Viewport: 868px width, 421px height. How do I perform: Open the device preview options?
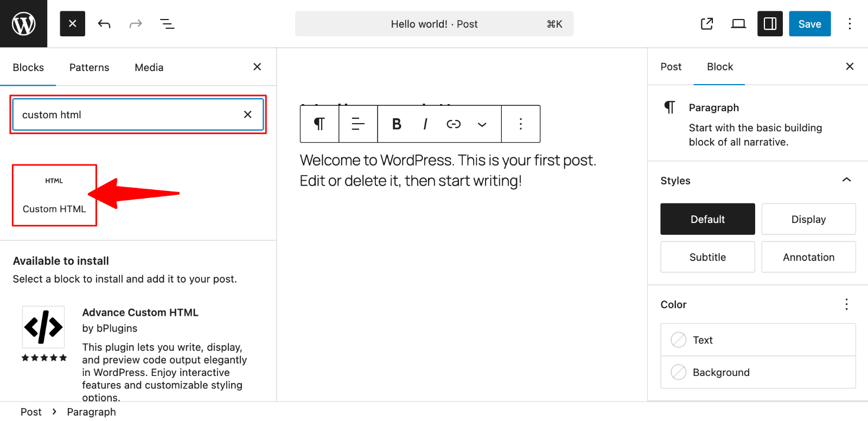738,24
